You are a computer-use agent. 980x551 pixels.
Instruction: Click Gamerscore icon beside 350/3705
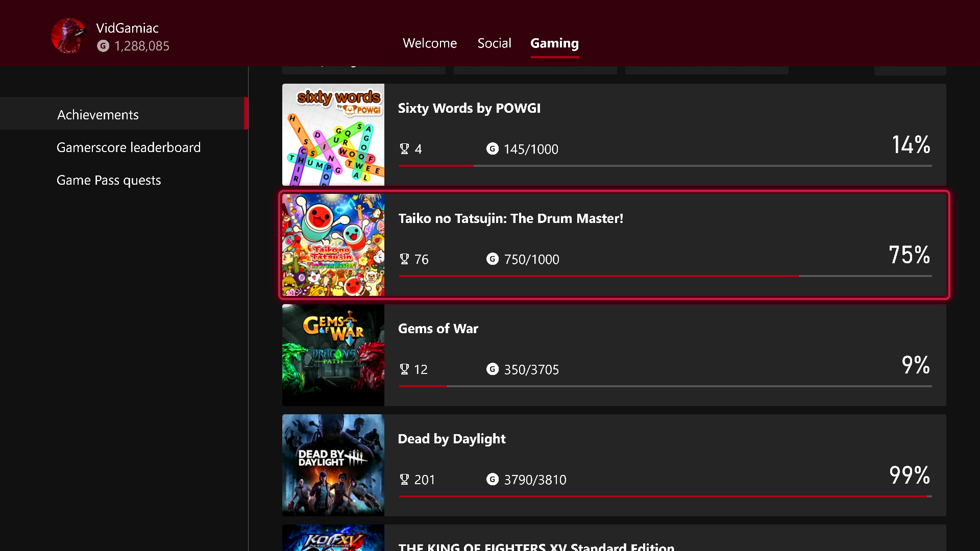pos(492,369)
